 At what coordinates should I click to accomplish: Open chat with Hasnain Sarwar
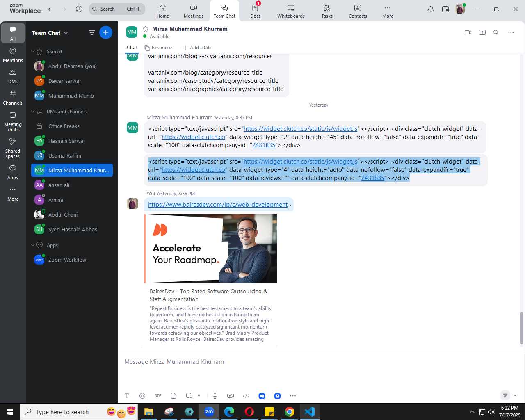[72, 141]
